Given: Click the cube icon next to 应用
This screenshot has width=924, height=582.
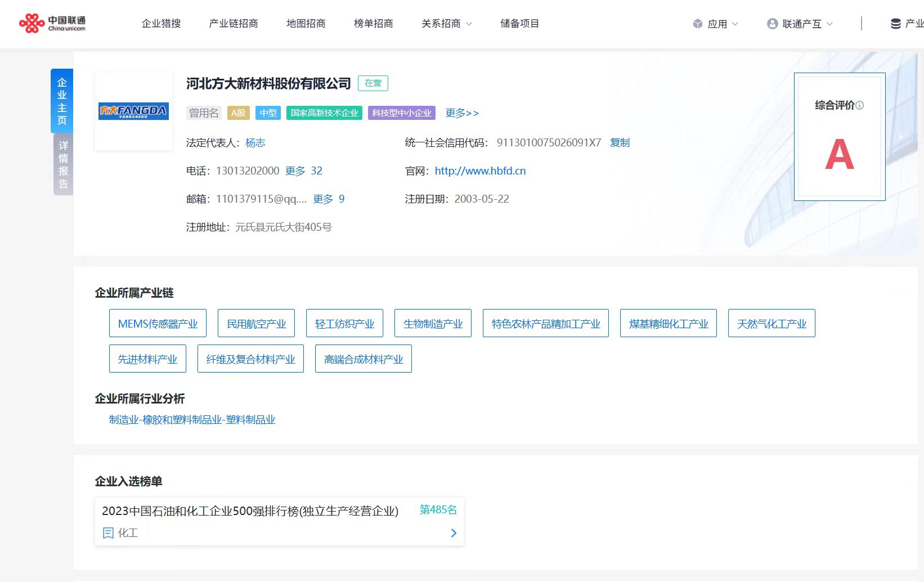Looking at the screenshot, I should pyautogui.click(x=698, y=24).
